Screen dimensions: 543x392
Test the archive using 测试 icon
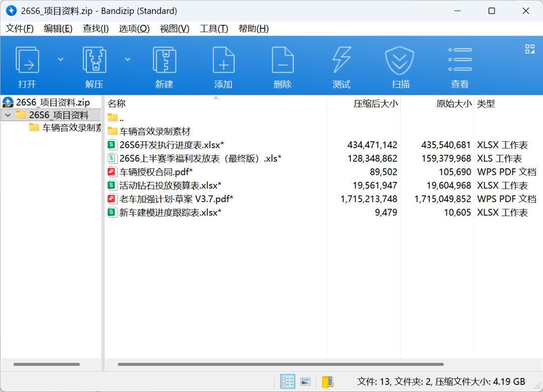pos(341,67)
